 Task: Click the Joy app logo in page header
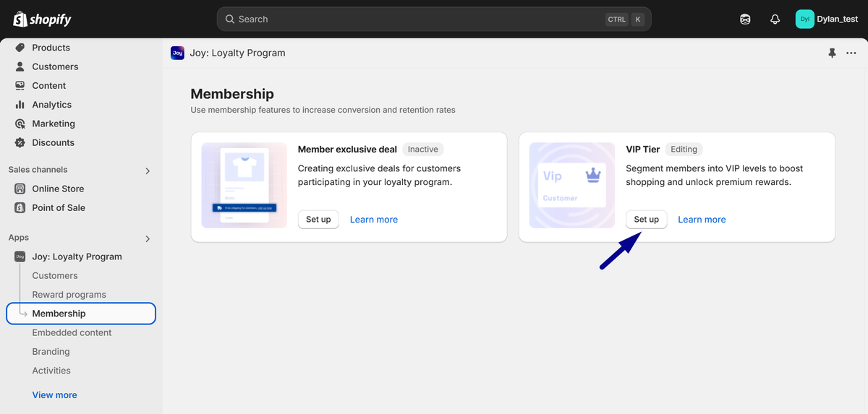point(177,53)
